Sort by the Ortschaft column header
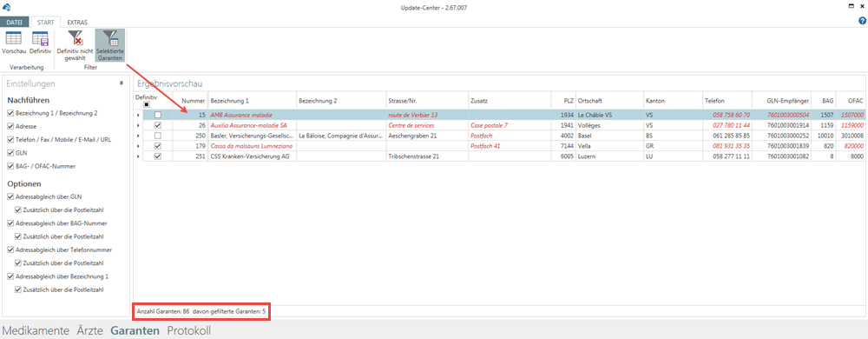The image size is (868, 339). point(609,101)
